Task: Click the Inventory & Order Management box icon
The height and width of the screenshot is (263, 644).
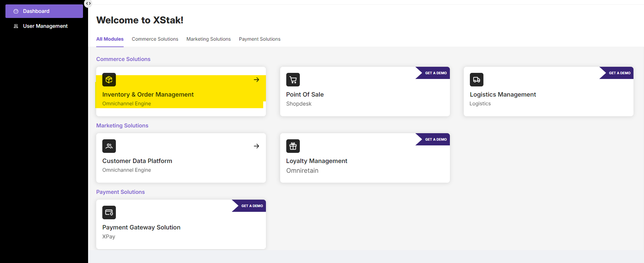Action: click(109, 80)
